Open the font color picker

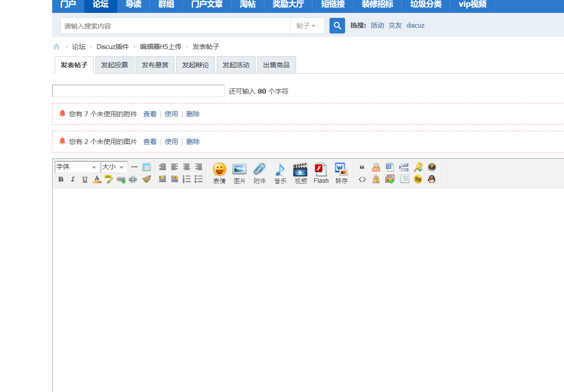coord(97,179)
